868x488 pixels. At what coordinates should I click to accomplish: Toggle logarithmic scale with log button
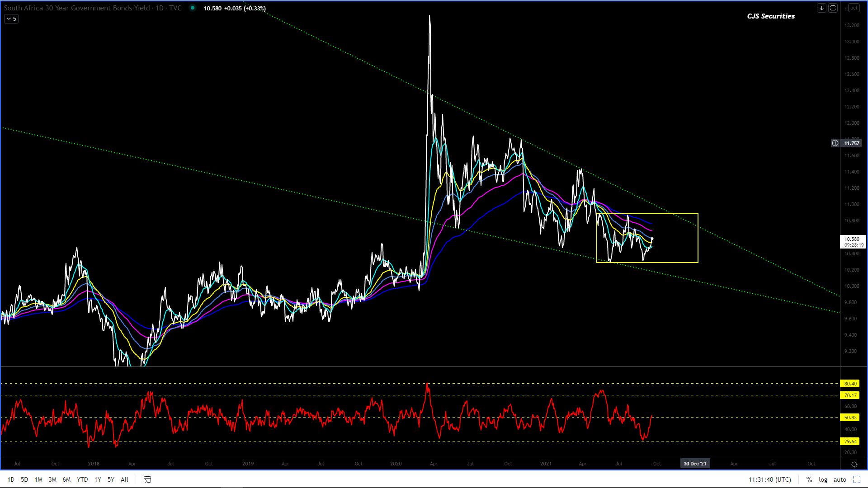tap(823, 479)
